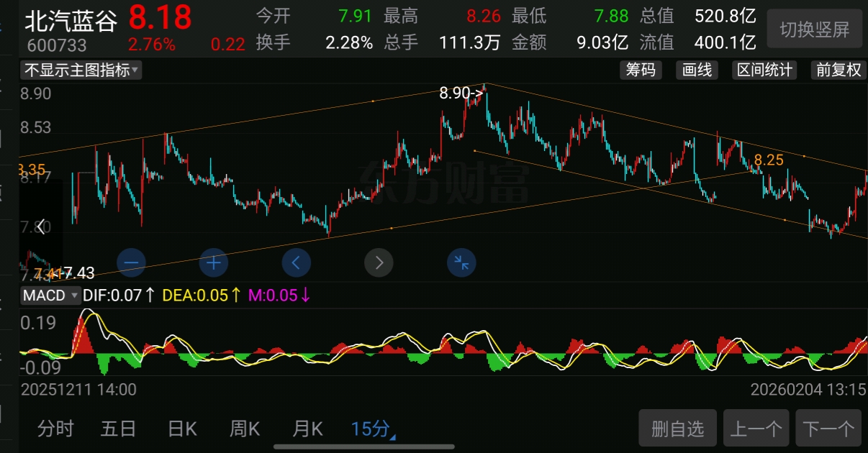This screenshot has width=868, height=453.
Task: Tap 删自选 to remove from watchlist
Action: (x=677, y=429)
